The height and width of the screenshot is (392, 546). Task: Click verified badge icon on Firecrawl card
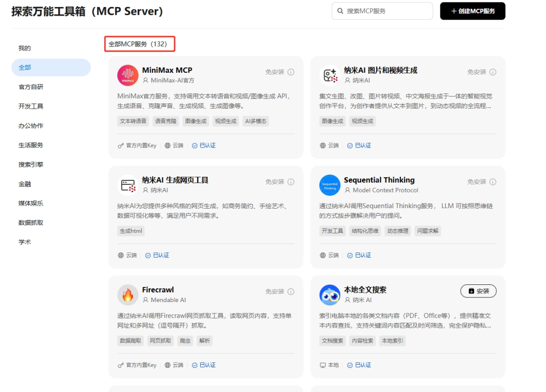[195, 365]
